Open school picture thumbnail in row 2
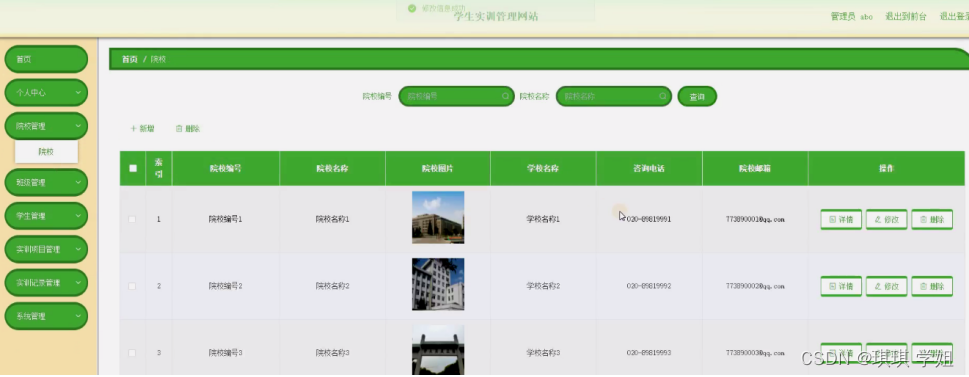This screenshot has width=969, height=377. pos(438,284)
